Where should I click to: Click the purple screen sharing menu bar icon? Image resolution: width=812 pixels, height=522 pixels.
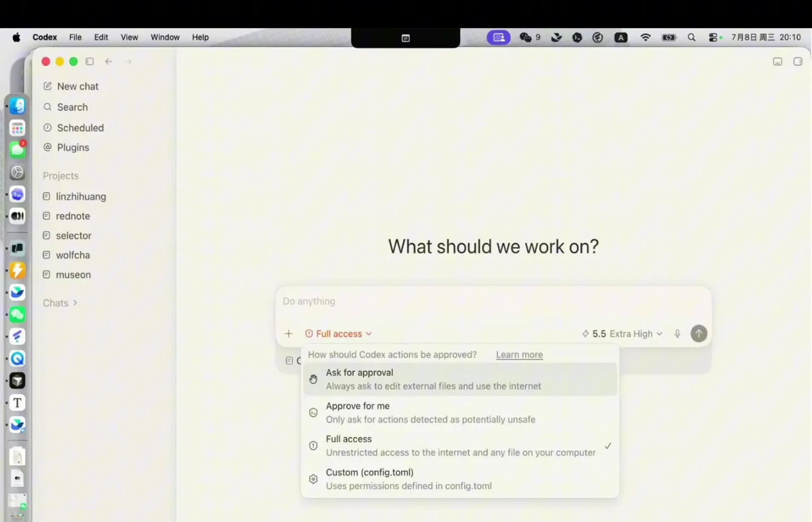[x=498, y=38]
